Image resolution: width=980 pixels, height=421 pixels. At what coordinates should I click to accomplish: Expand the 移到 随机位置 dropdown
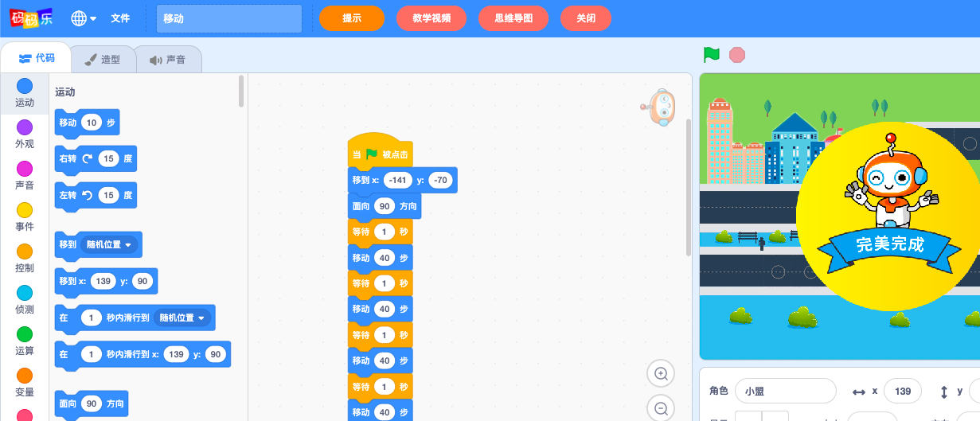(x=109, y=244)
